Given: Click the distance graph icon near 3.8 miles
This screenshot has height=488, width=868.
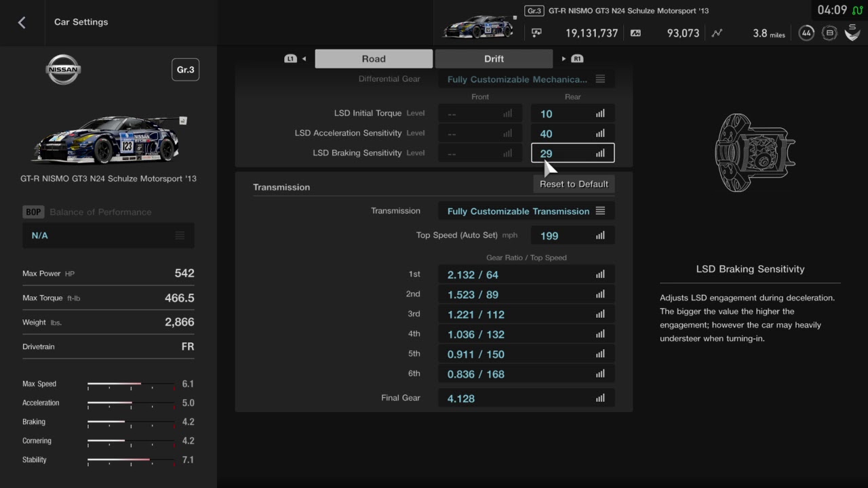Looking at the screenshot, I should pyautogui.click(x=717, y=33).
